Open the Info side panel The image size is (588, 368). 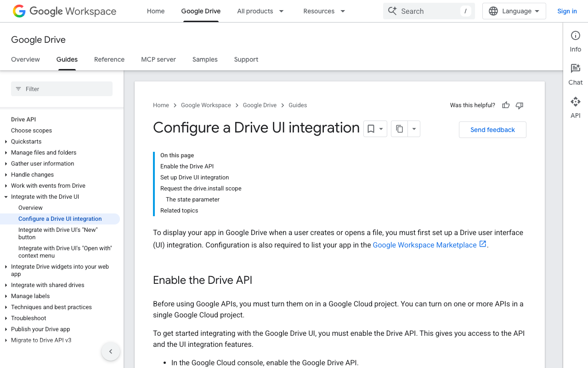pos(576,41)
